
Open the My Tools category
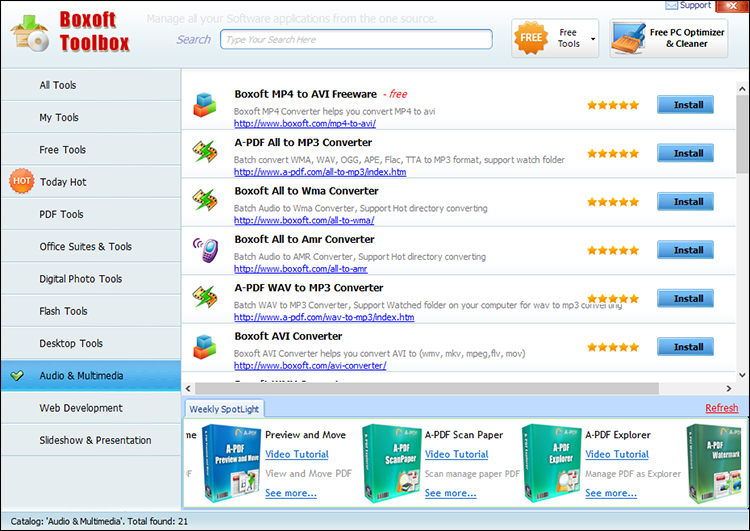[x=91, y=117]
